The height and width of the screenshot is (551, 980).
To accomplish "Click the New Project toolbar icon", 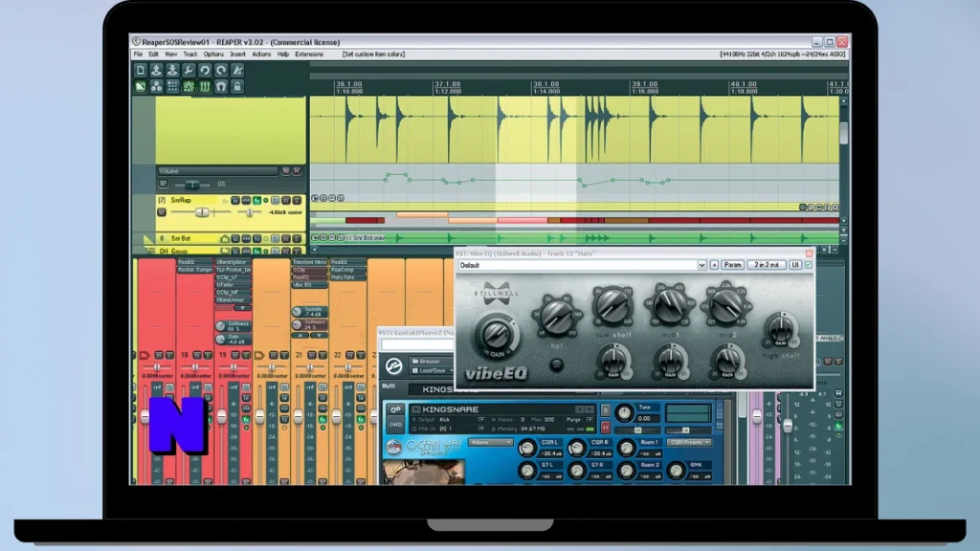I will point(140,71).
